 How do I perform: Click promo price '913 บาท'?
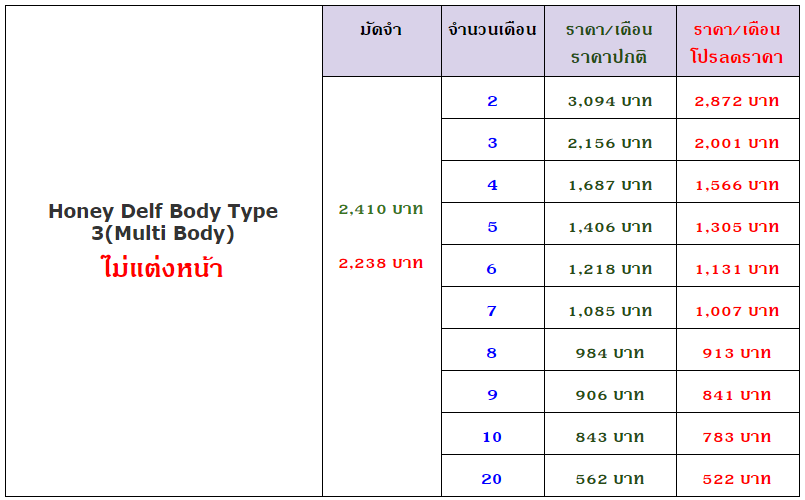pyautogui.click(x=737, y=353)
